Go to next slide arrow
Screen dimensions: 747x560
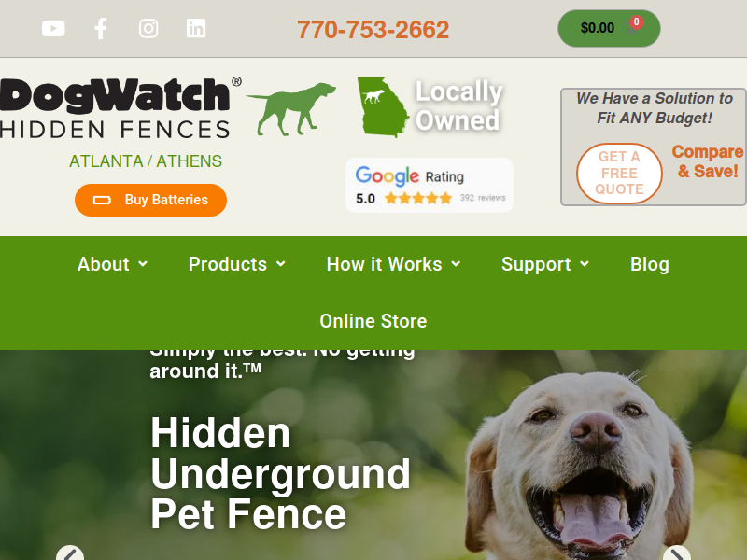click(676, 553)
